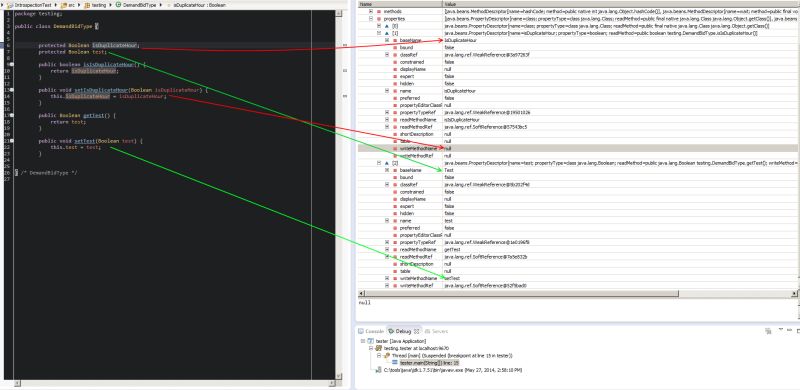Expand the [0] property descriptor entry
This screenshot has height=390, width=800.
tap(379, 26)
